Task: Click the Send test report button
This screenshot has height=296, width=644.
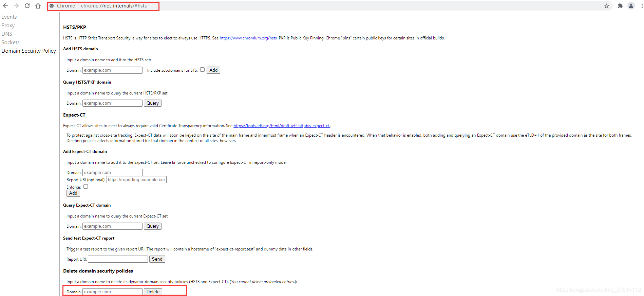Action: 157,259
